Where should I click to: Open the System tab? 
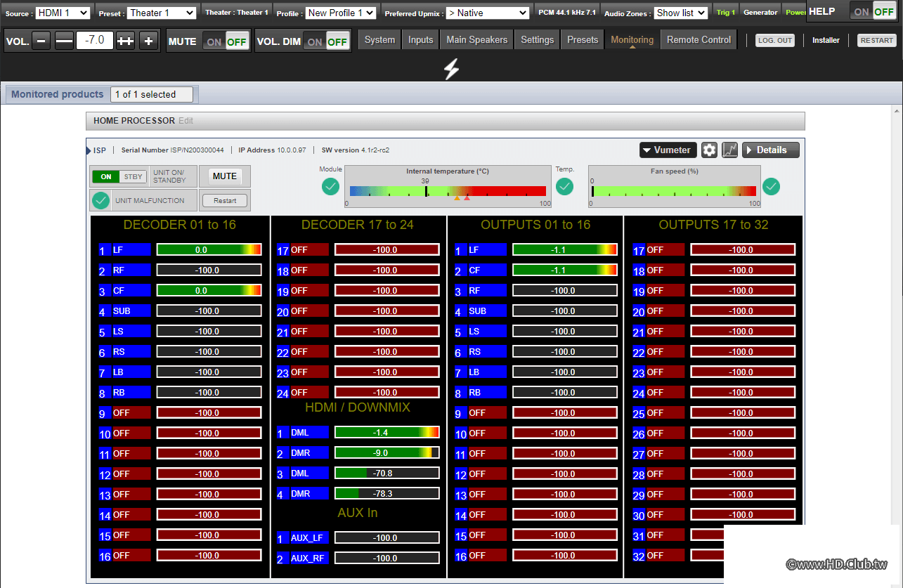379,40
